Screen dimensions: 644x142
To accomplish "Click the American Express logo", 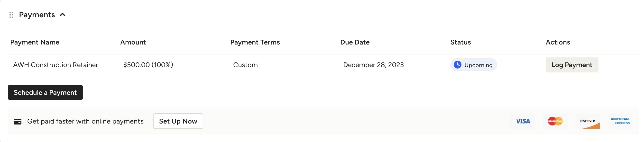I will click(620, 121).
